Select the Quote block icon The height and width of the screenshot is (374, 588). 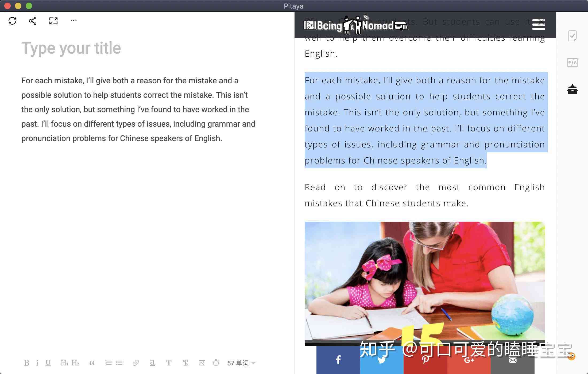[92, 363]
